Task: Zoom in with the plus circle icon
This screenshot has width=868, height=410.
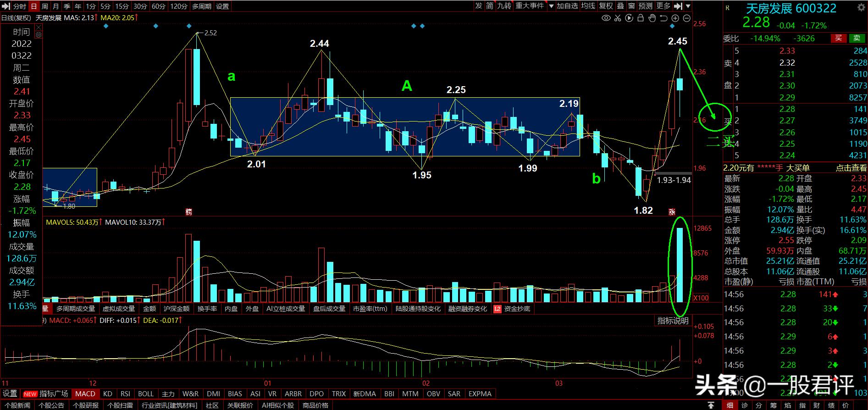Action: (x=675, y=18)
